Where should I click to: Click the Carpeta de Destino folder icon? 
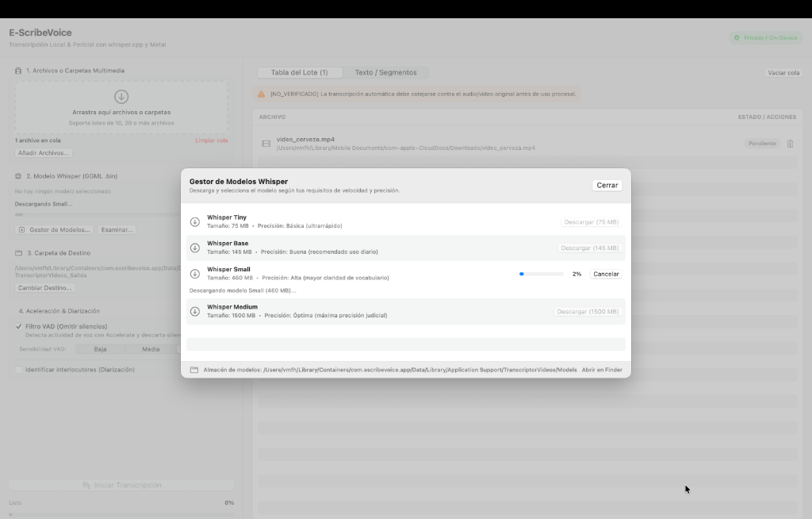19,253
